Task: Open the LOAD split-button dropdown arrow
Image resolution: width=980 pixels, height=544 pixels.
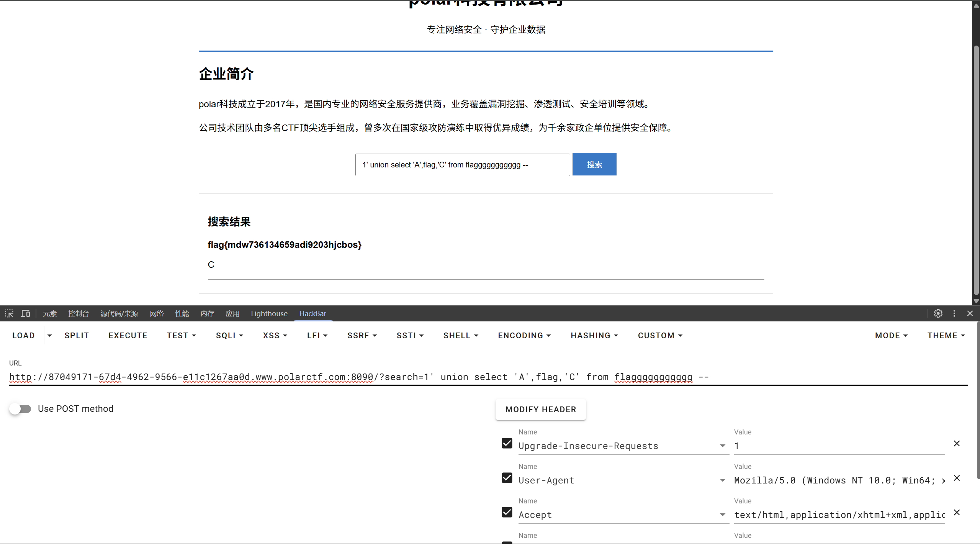Action: click(x=49, y=336)
